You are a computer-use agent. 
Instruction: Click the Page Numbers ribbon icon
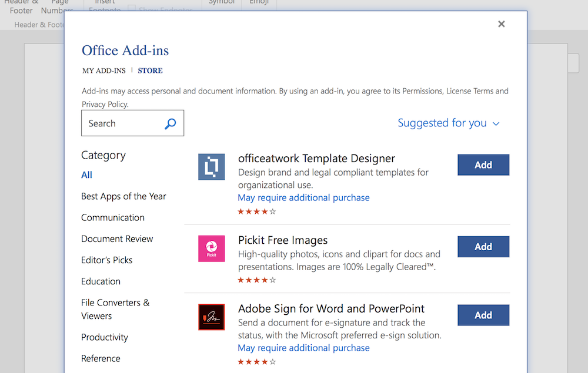point(56,6)
